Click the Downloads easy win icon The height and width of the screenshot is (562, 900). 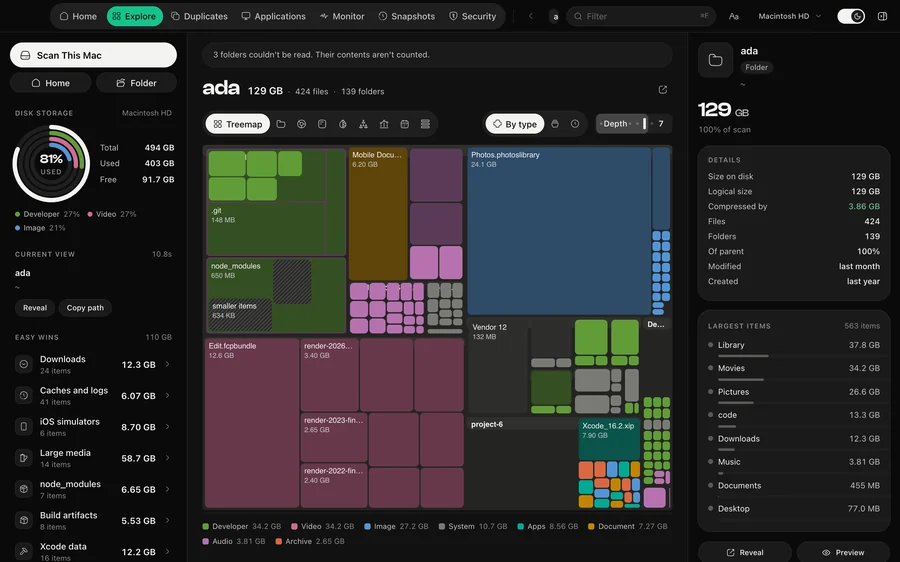tap(24, 365)
